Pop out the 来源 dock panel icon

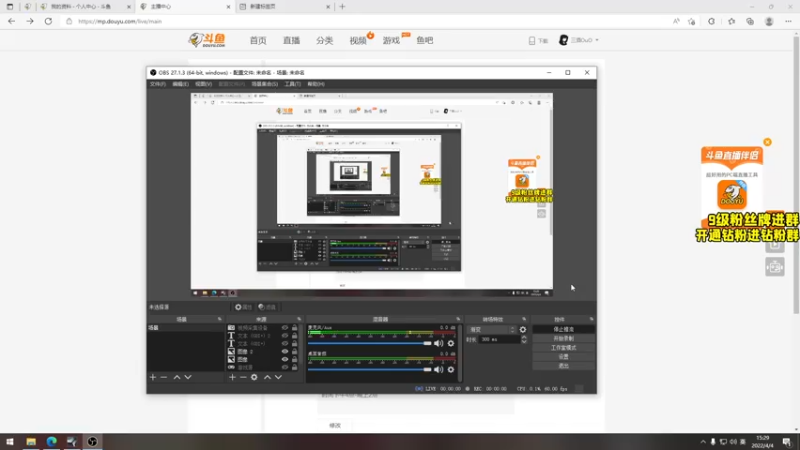[x=299, y=319]
